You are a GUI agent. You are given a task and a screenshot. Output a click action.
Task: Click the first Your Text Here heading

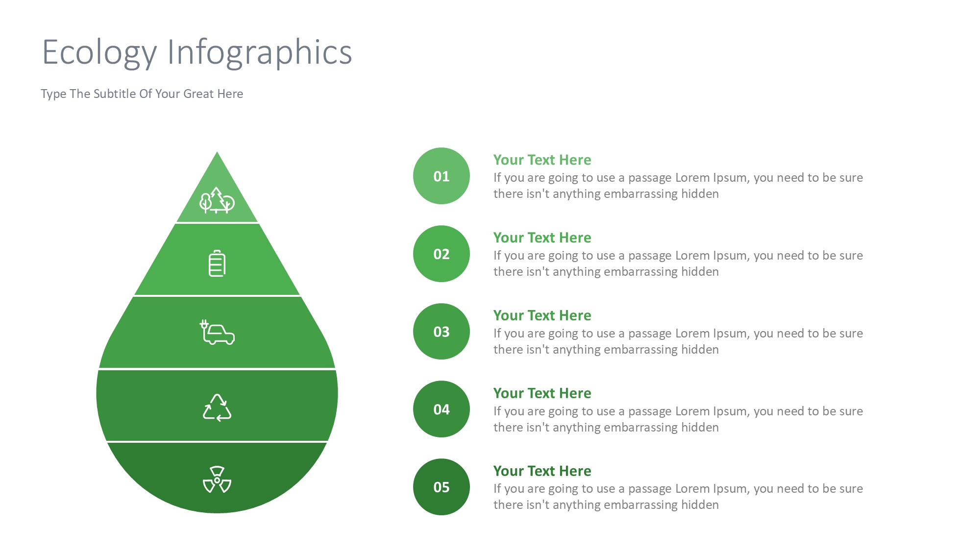click(x=542, y=160)
